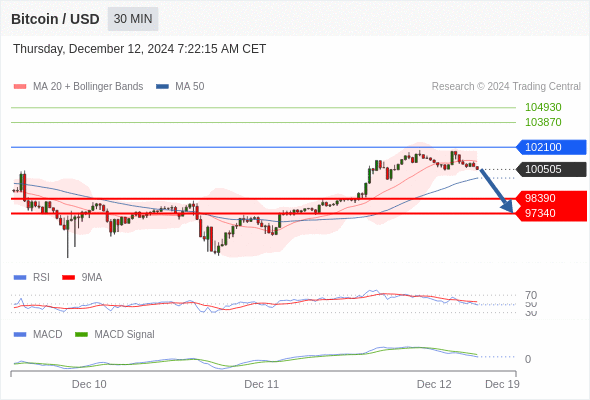Click the red 98390 support label
This screenshot has width=590, height=400.
(x=551, y=198)
